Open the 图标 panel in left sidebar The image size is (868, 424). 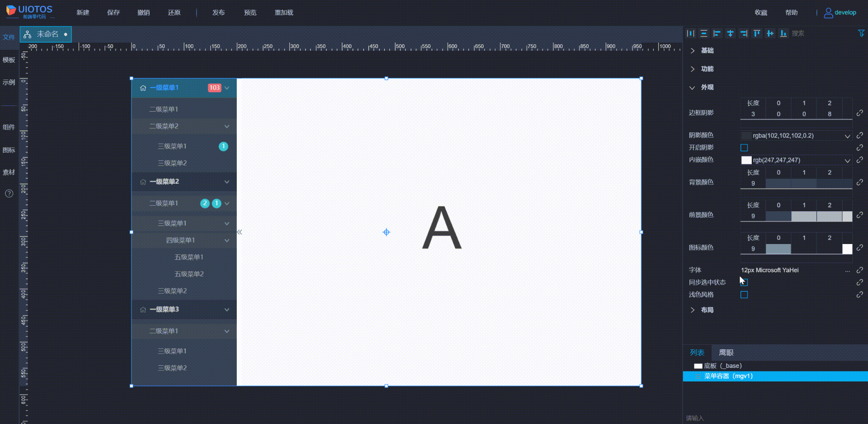click(9, 150)
